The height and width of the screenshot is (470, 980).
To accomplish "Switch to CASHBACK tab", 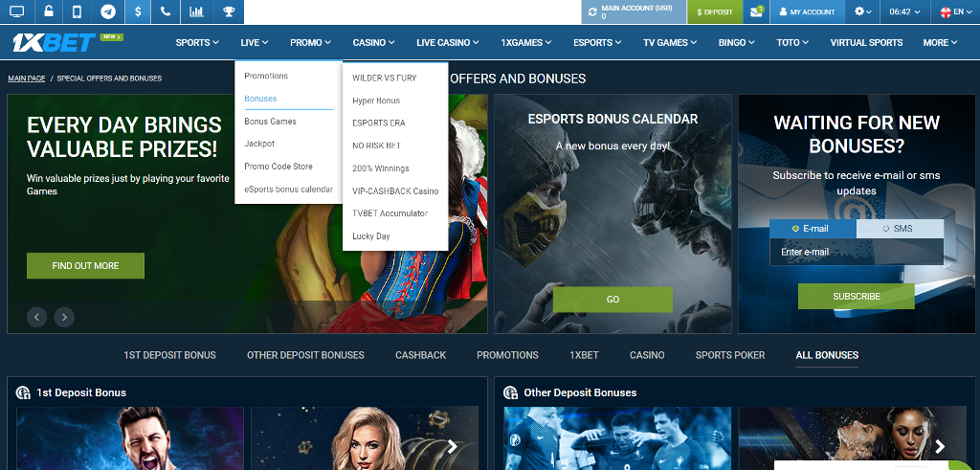I will [421, 355].
